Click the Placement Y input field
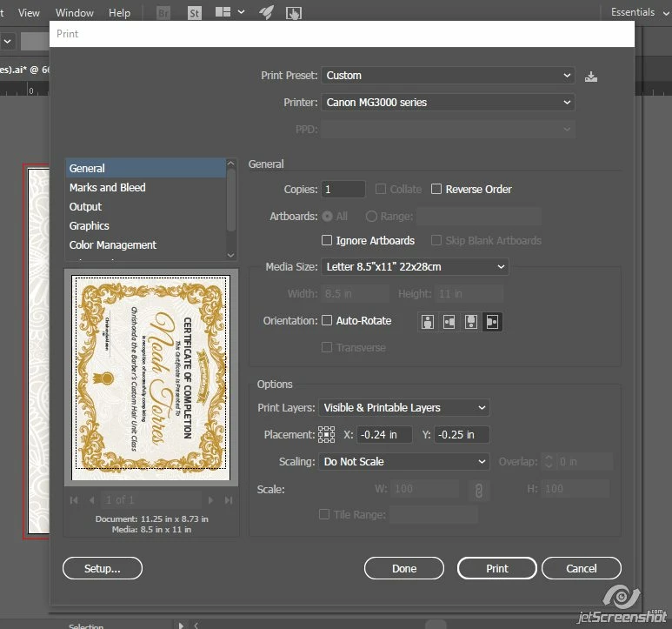 pos(462,435)
